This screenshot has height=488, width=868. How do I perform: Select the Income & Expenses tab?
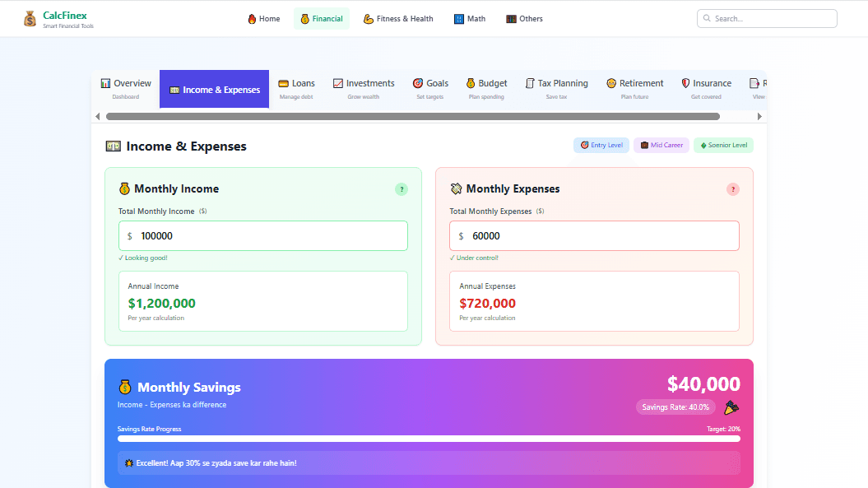[x=214, y=89]
